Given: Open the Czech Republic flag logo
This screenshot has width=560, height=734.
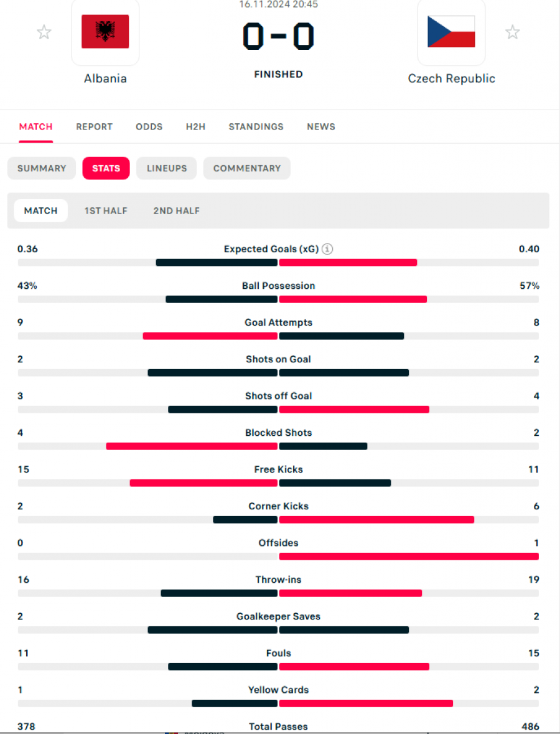Looking at the screenshot, I should coord(451,31).
